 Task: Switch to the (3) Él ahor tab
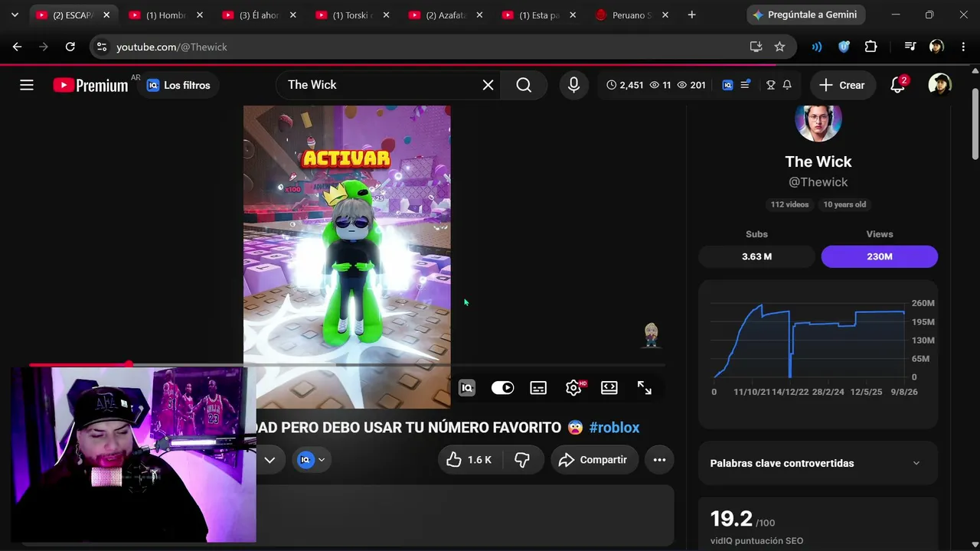tap(259, 15)
